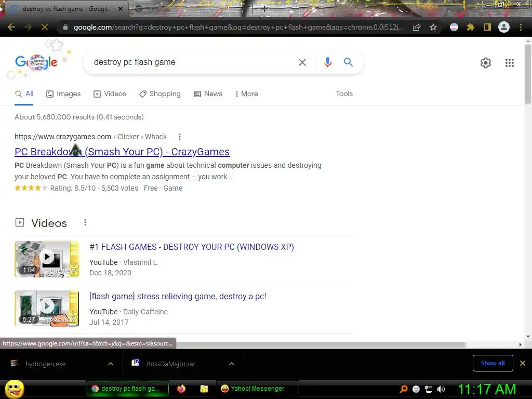The height and width of the screenshot is (399, 532).
Task: Stop loading the page
Action: click(45, 27)
